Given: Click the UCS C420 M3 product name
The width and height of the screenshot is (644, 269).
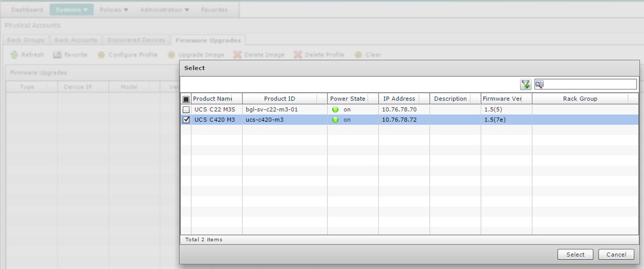Looking at the screenshot, I should coord(215,119).
